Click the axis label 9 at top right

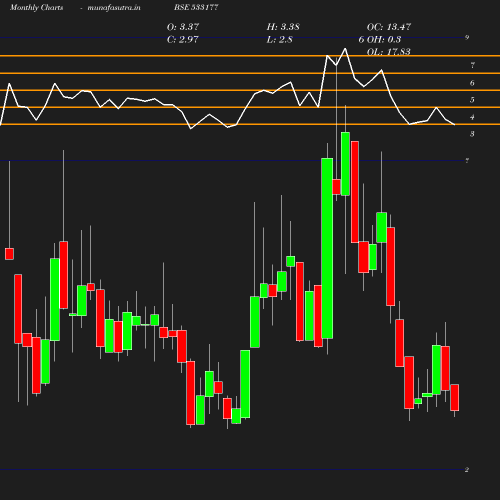click(x=467, y=37)
